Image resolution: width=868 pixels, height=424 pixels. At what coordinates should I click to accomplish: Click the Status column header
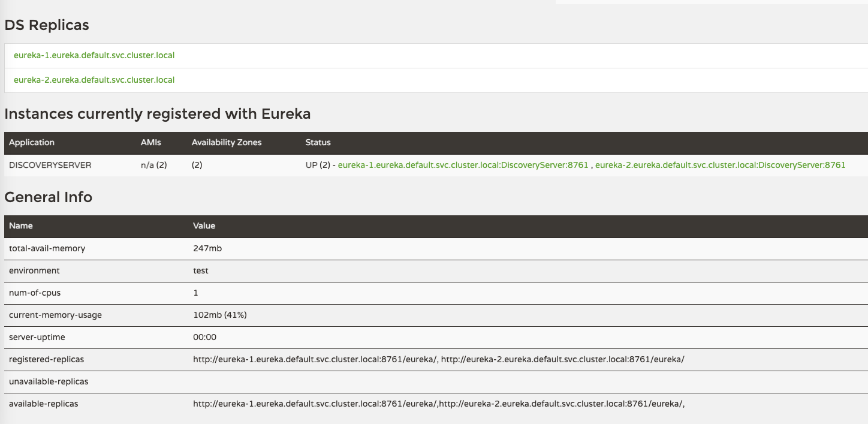(318, 143)
